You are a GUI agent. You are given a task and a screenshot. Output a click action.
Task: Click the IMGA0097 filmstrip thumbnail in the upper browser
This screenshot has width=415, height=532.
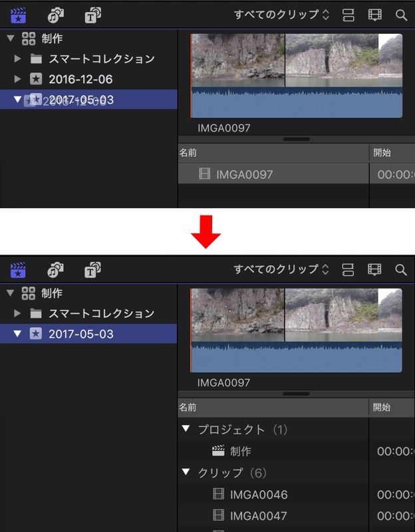(296, 75)
